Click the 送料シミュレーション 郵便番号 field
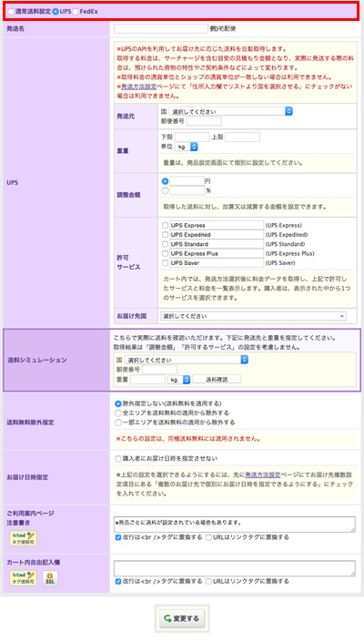 (159, 370)
